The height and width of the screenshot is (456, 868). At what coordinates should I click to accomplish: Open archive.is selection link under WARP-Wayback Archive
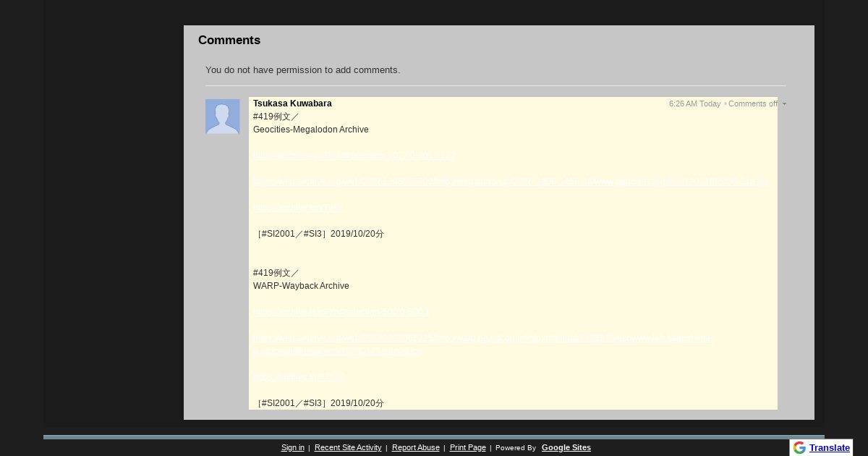coord(341,312)
